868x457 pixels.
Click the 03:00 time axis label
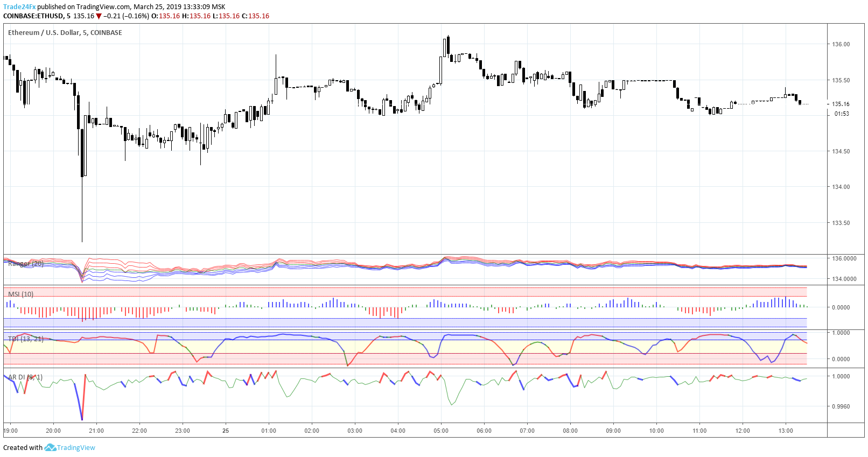tap(355, 431)
